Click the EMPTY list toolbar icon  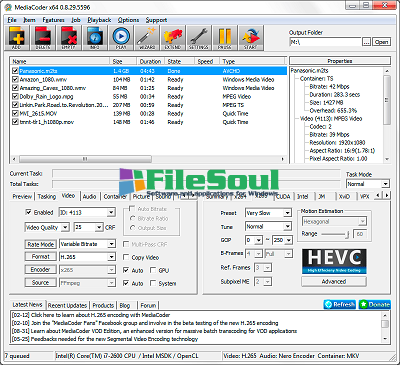pos(69,38)
